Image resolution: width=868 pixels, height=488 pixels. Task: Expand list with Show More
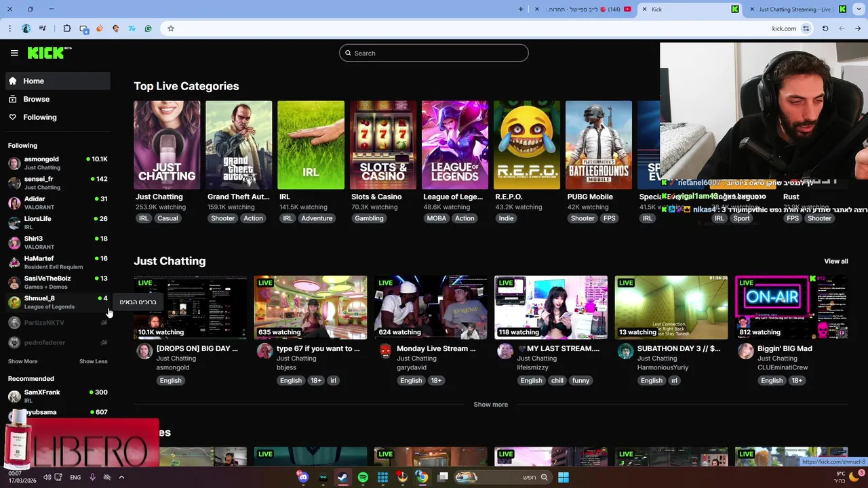click(x=22, y=361)
